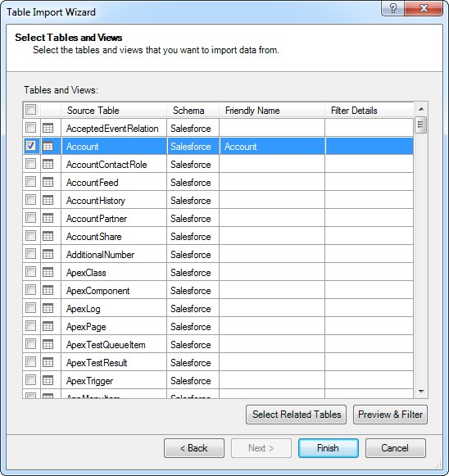Viewport: 449px width, 476px height.
Task: Check the ApexTestQueueItem checkbox
Action: (x=30, y=343)
